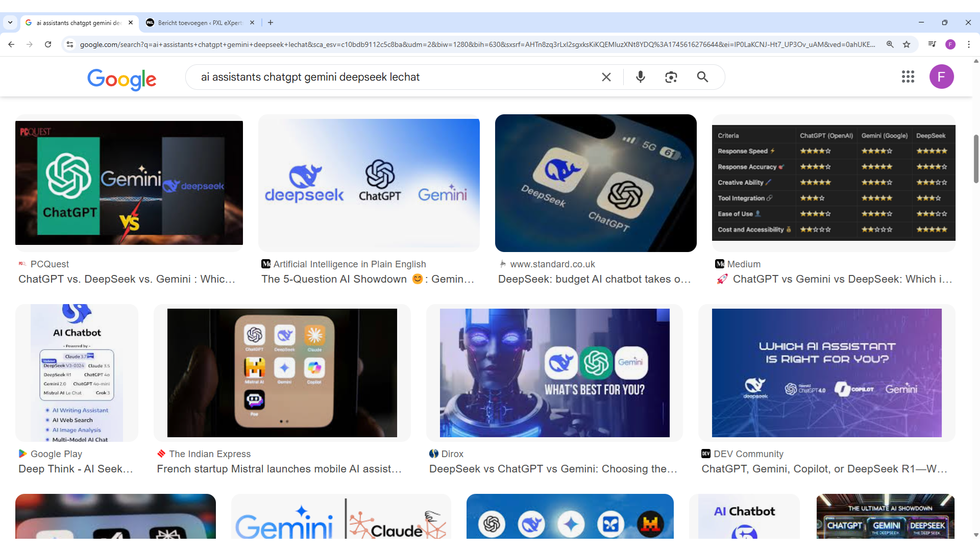Open Chrome three-dot menu

(969, 44)
